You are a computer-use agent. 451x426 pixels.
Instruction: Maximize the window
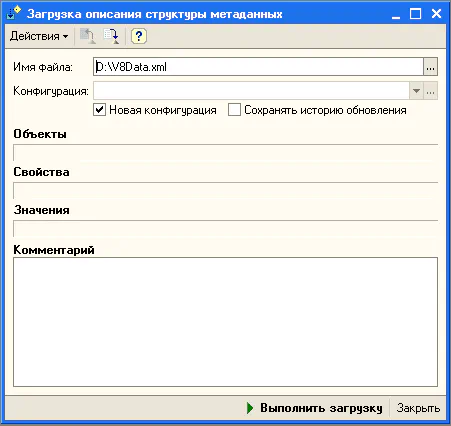tap(415, 14)
